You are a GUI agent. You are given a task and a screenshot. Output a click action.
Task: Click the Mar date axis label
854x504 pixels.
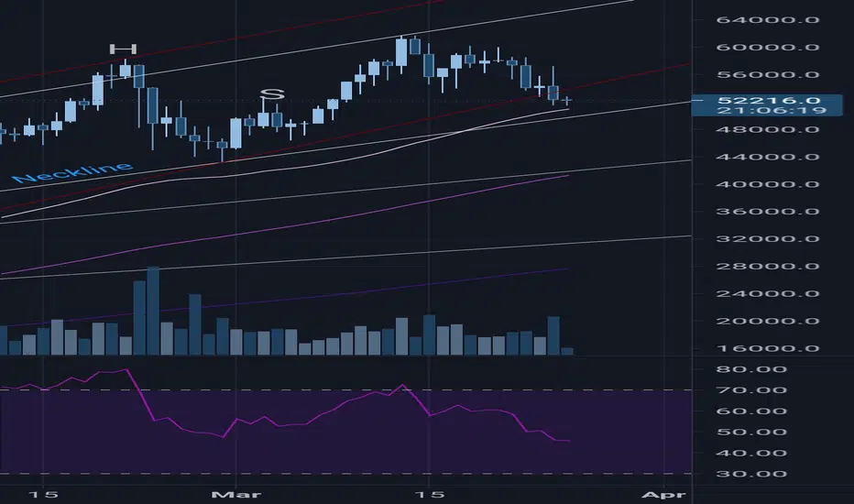tap(235, 495)
